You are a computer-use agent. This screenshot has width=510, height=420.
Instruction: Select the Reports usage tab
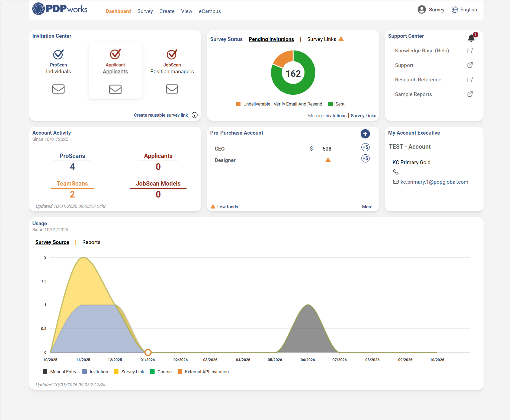[91, 242]
